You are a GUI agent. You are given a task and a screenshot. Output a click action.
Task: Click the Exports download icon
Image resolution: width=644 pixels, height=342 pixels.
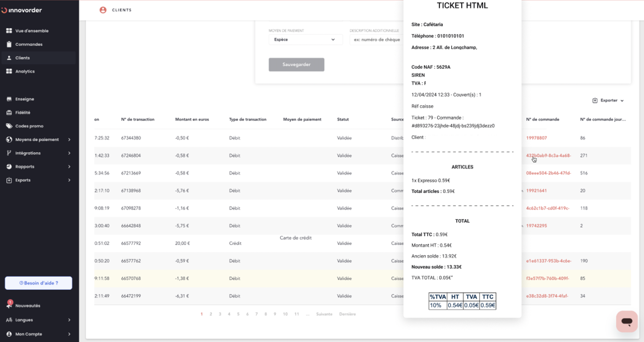9,180
